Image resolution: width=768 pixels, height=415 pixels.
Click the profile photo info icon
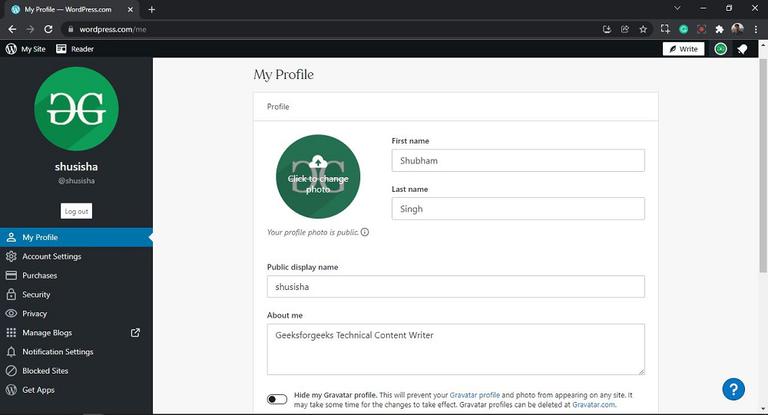pyautogui.click(x=365, y=232)
